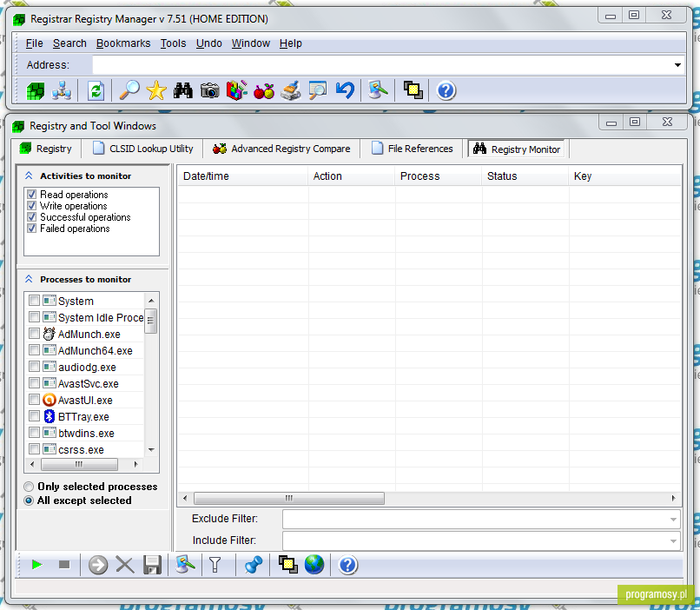
Task: Uncheck Write operations
Action: pyautogui.click(x=31, y=205)
